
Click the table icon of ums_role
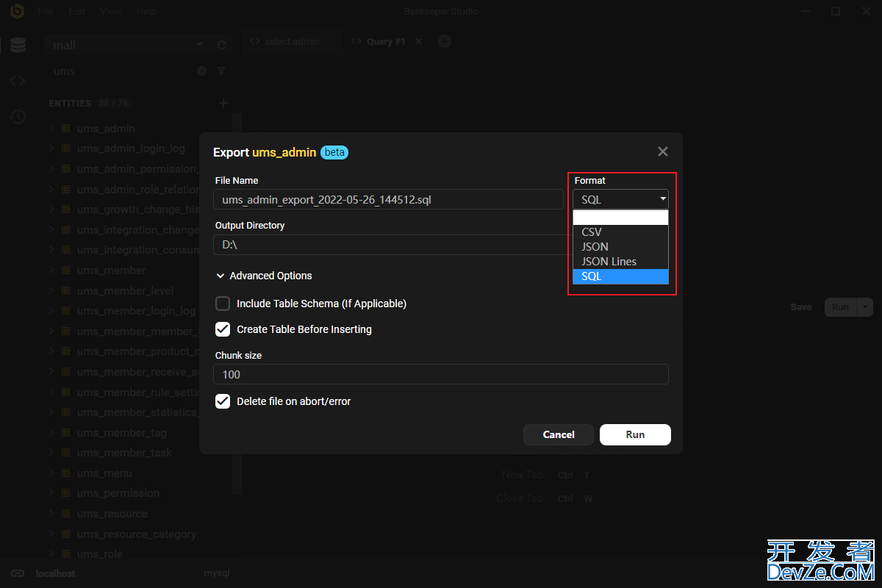click(x=66, y=554)
